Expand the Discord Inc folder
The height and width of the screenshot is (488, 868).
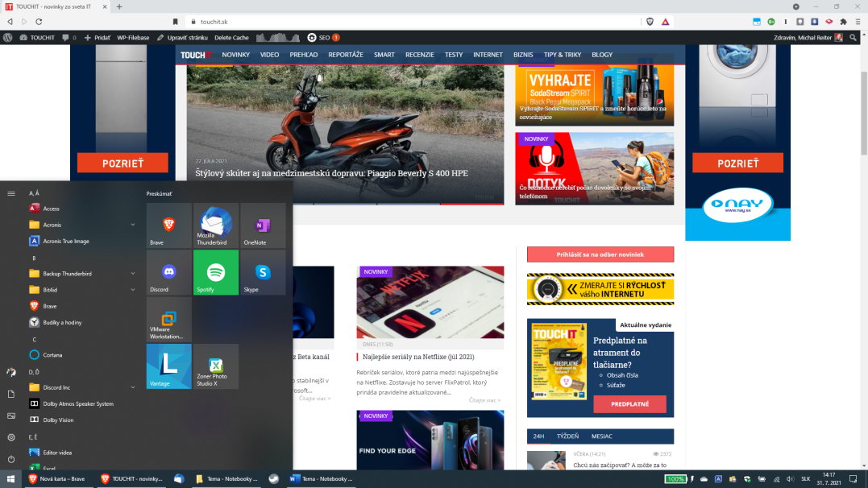(133, 387)
